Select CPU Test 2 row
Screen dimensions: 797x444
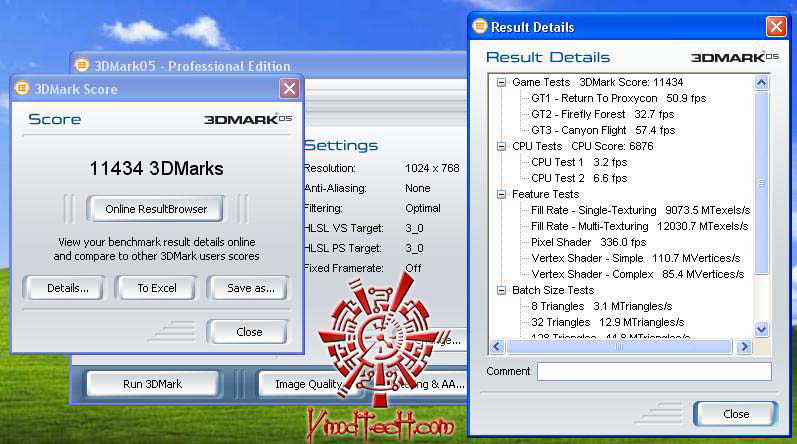(579, 178)
